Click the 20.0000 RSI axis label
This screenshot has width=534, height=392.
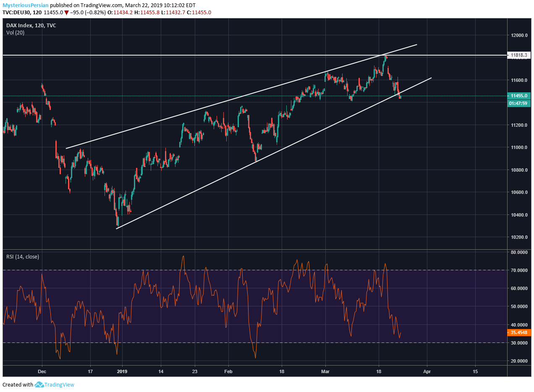[x=519, y=361]
